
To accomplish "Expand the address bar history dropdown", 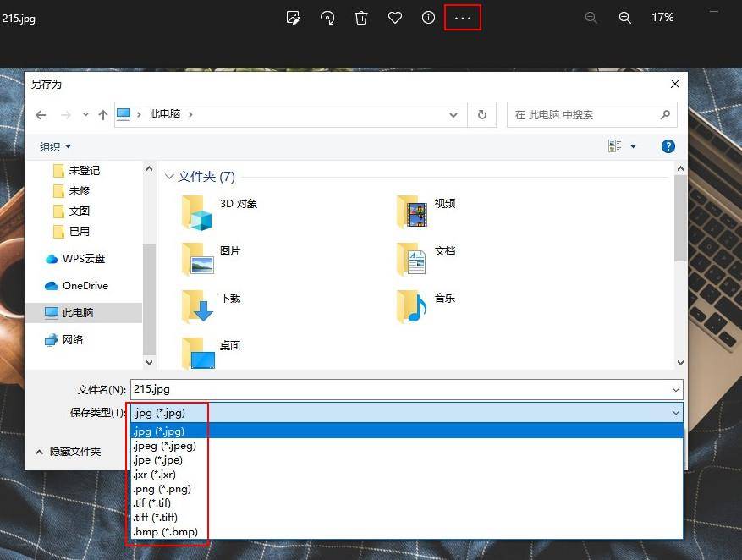I will coord(453,114).
